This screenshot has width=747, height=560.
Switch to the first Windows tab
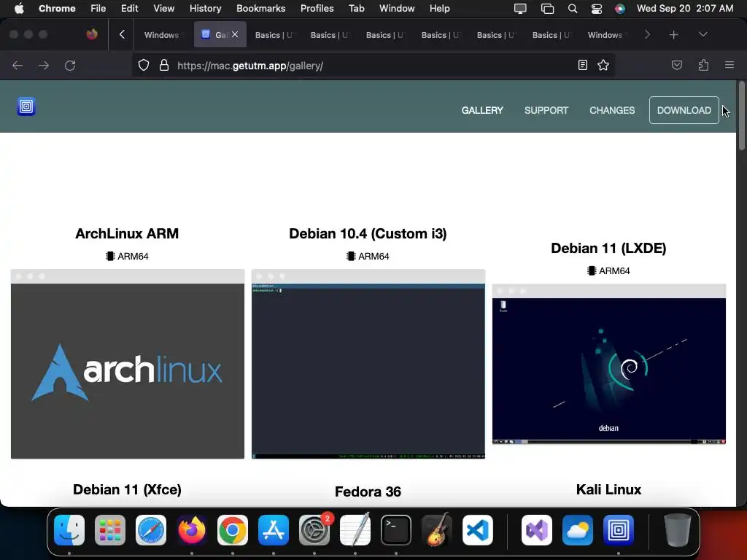tap(162, 35)
